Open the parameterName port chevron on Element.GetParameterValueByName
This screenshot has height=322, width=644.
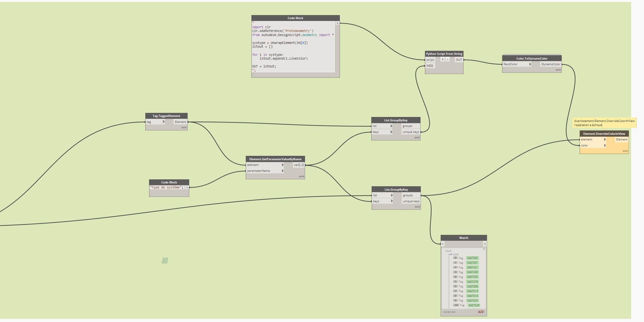tap(282, 171)
